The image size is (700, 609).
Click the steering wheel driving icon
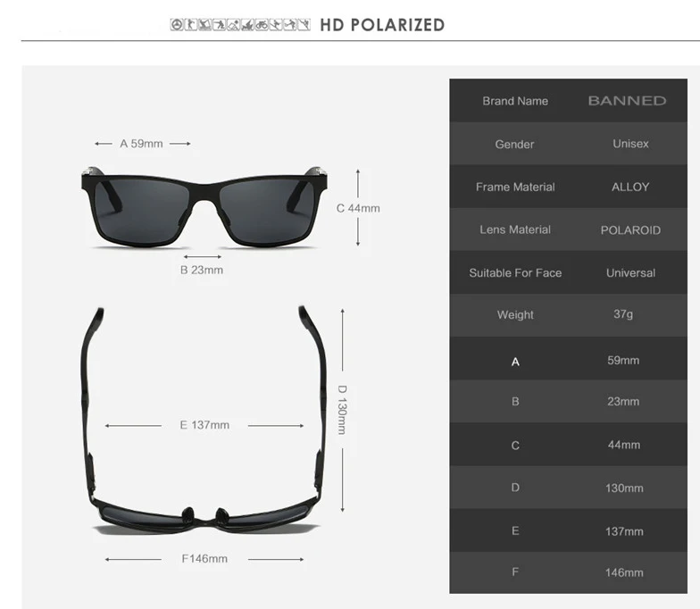coord(177,25)
